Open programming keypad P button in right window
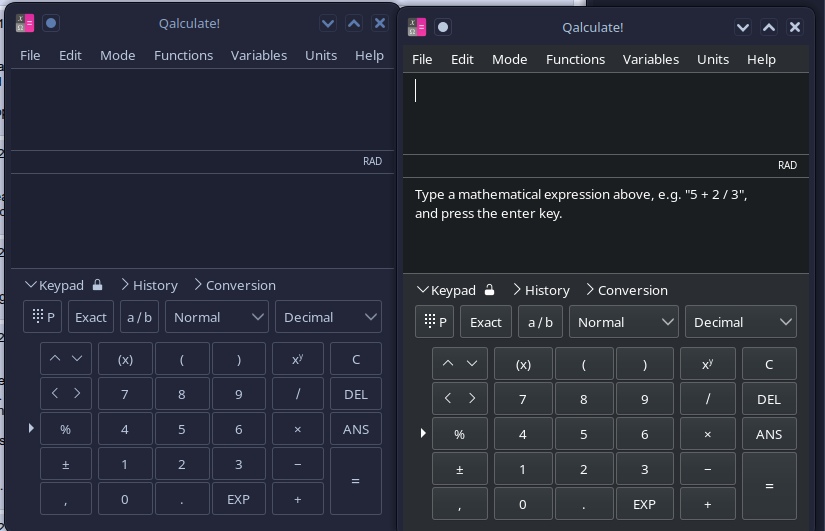The height and width of the screenshot is (531, 825). tap(435, 322)
